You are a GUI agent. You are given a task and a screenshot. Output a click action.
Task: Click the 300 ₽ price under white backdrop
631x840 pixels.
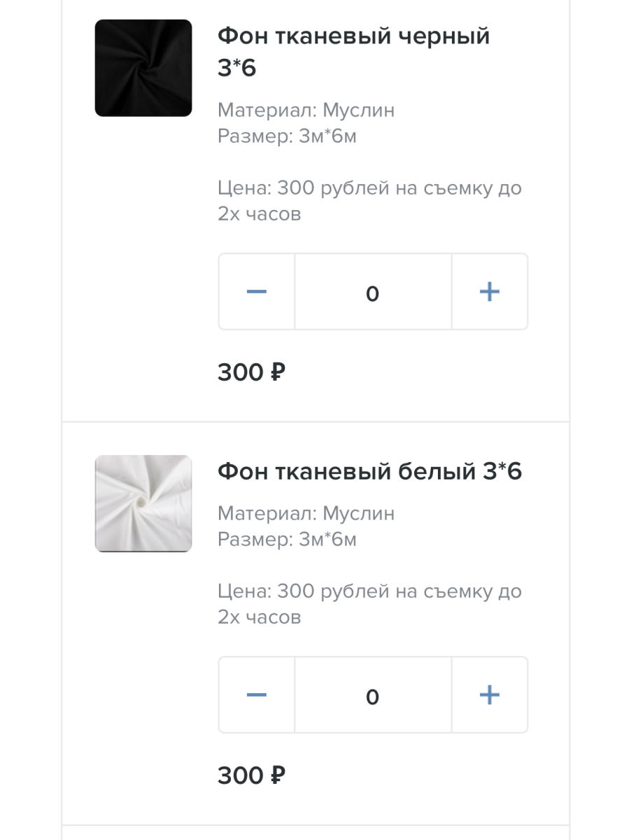coord(252,776)
